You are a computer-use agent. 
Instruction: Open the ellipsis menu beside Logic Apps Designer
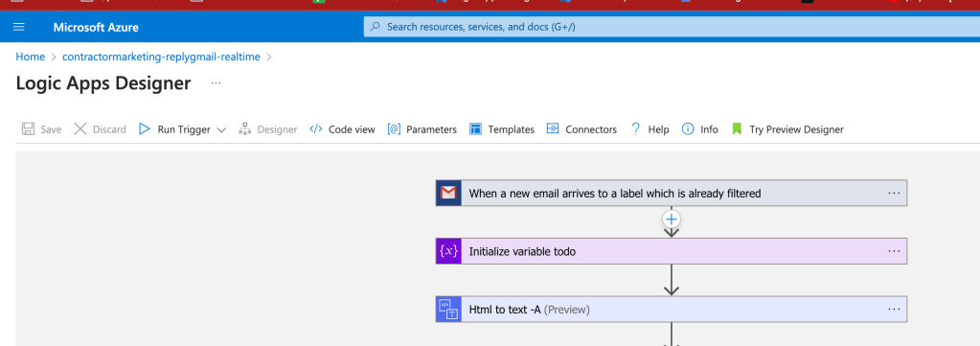[216, 83]
